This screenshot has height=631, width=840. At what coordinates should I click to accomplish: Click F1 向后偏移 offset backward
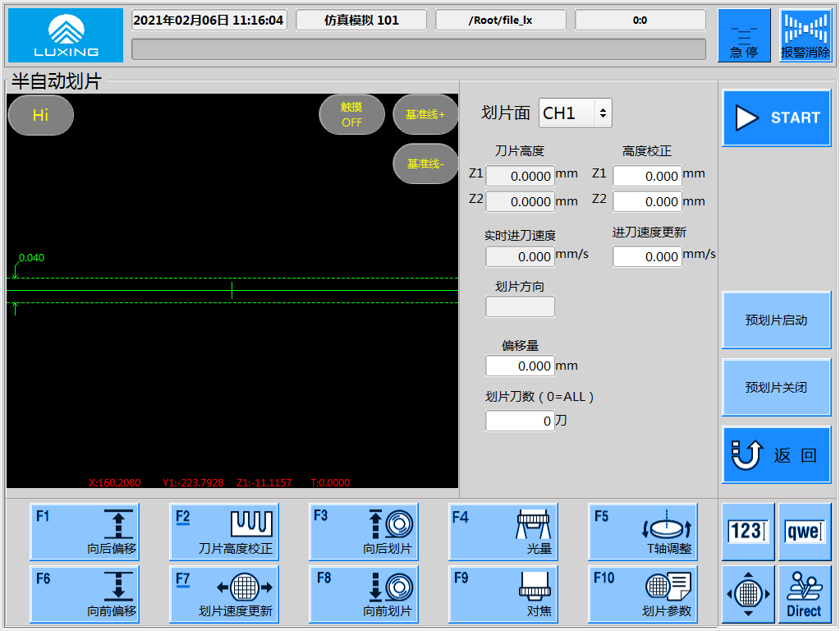coord(85,532)
